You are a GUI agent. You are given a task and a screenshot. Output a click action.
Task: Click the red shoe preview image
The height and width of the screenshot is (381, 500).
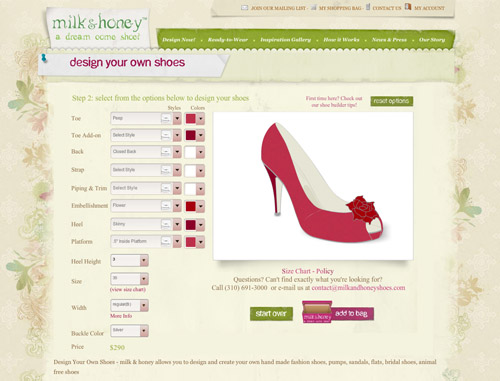coord(322,183)
